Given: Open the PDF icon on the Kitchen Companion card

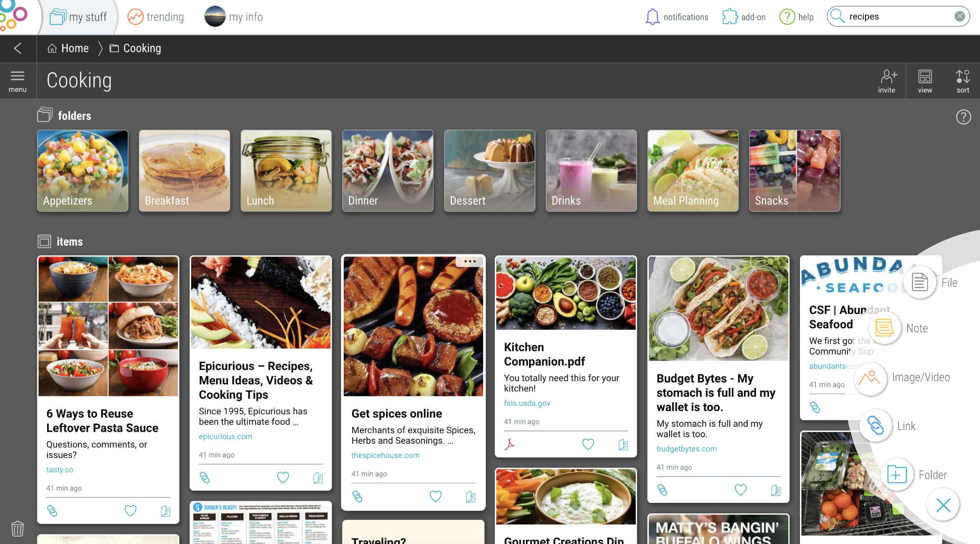Looking at the screenshot, I should (510, 444).
